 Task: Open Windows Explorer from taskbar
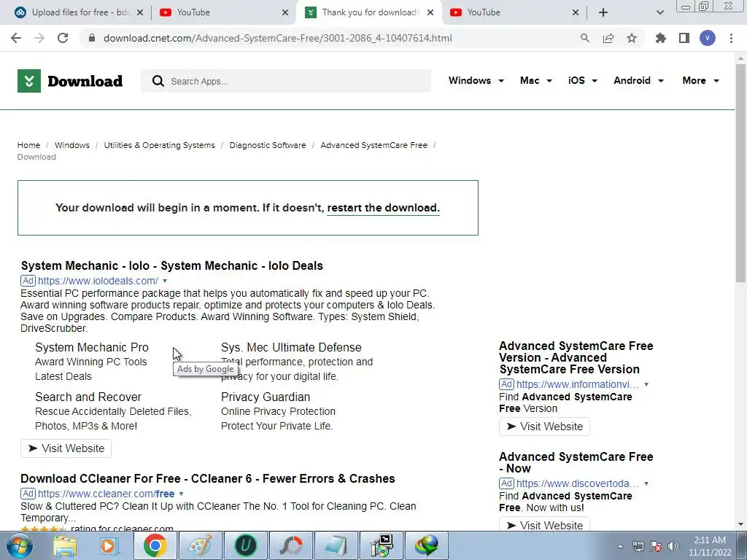pyautogui.click(x=65, y=545)
